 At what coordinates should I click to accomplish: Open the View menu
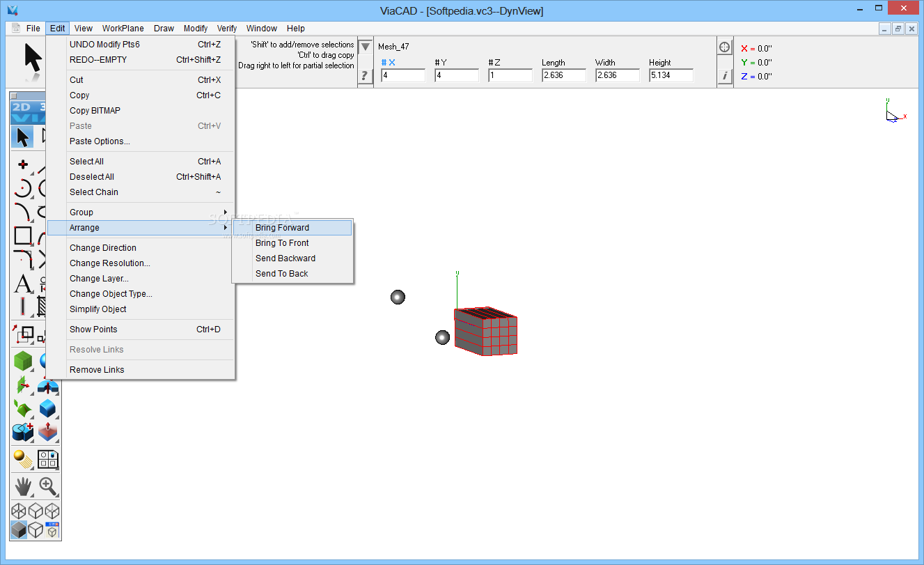point(84,29)
